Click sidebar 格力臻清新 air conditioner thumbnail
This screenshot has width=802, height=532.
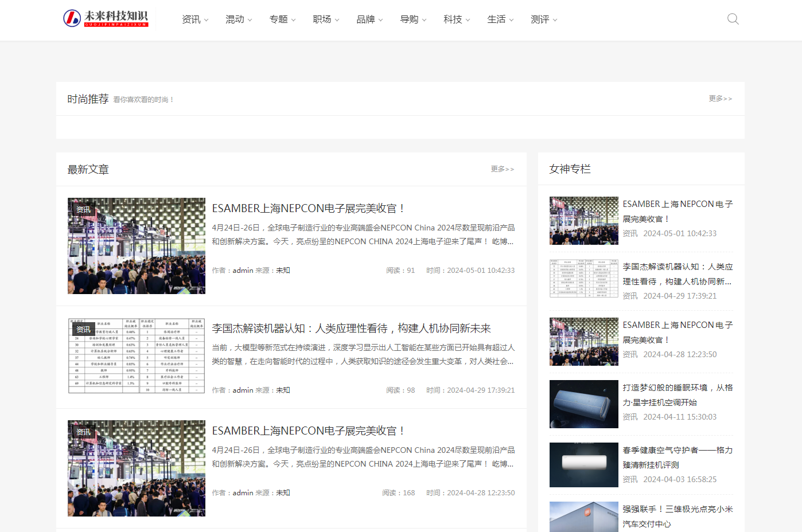[x=584, y=465]
